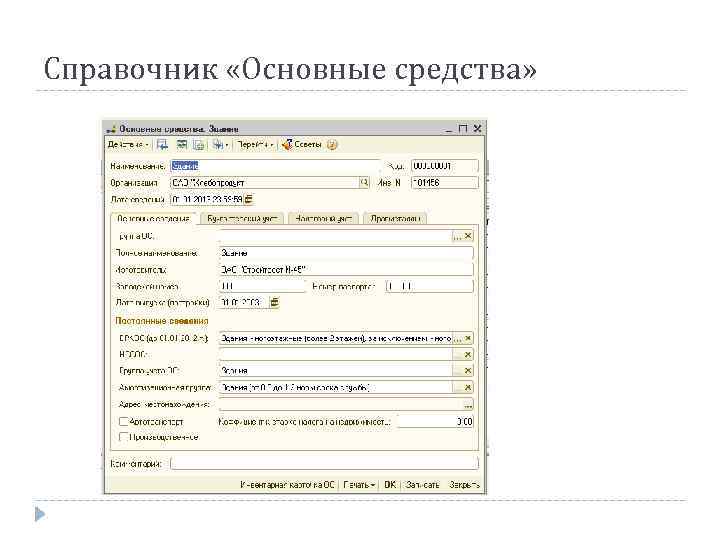Open selection for the ОКОФ field

tap(457, 338)
